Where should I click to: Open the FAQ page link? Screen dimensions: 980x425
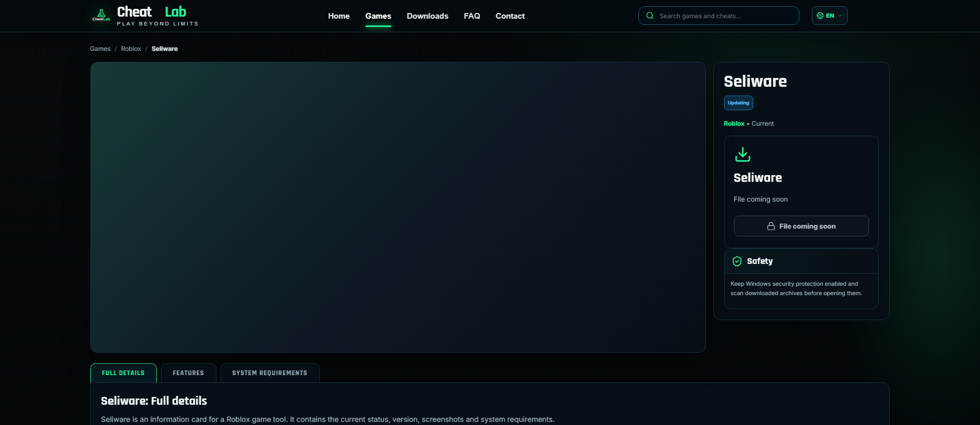point(472,16)
